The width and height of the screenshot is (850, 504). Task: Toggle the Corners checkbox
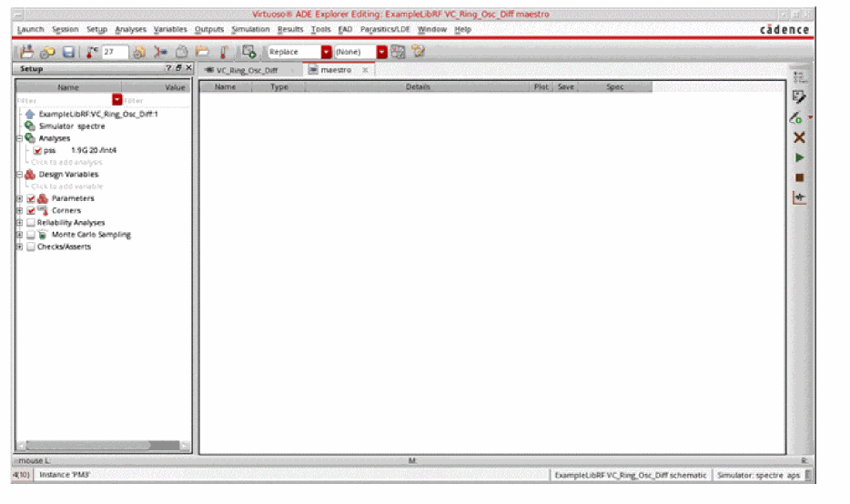(x=31, y=210)
